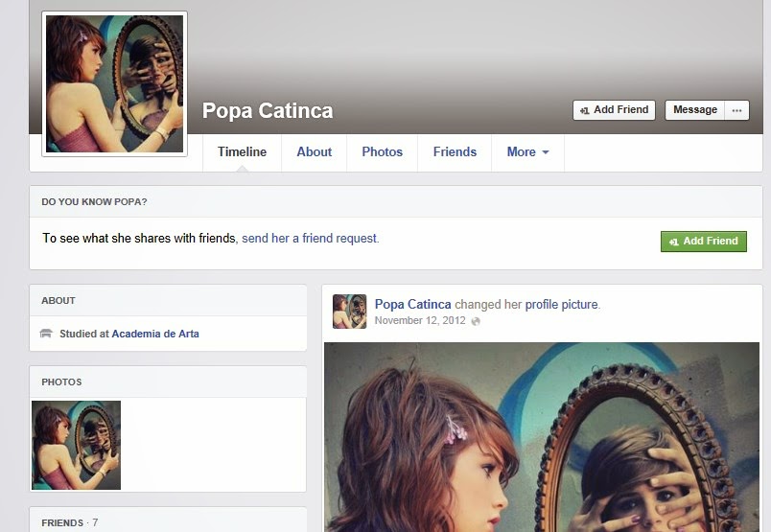The width and height of the screenshot is (771, 532).
Task: Open the Academia de Arta link
Action: [155, 334]
